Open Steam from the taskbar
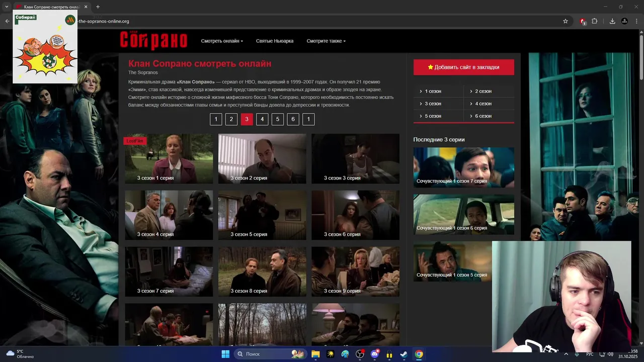 tap(404, 354)
